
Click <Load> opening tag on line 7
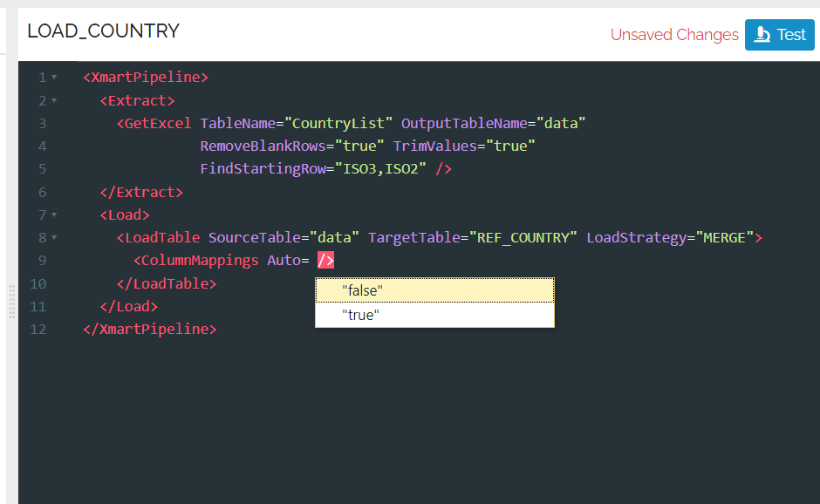click(x=125, y=215)
